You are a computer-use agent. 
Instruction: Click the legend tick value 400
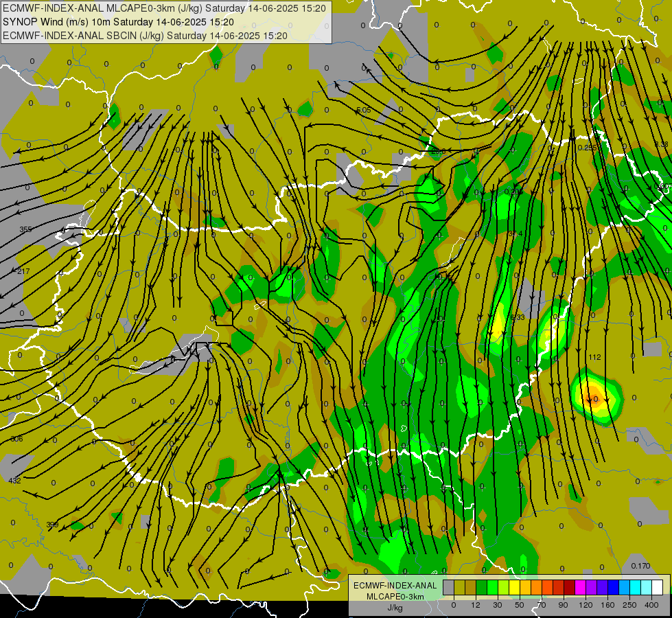pos(651,605)
